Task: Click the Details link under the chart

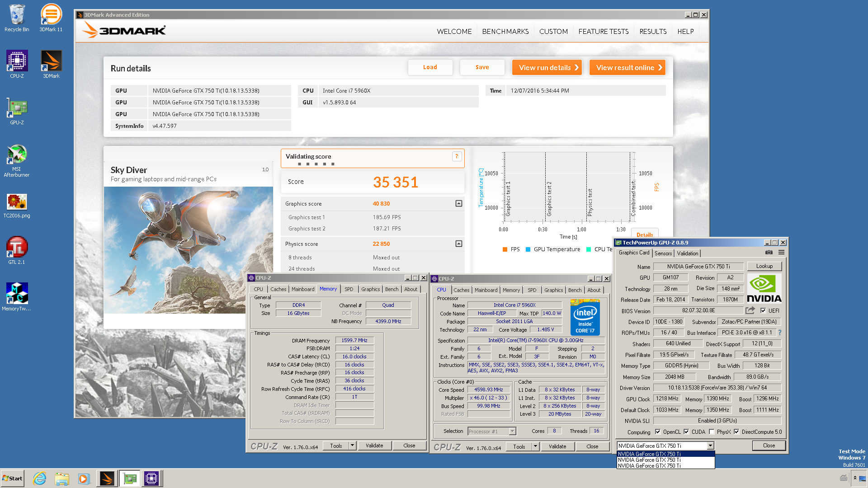Action: coord(645,235)
